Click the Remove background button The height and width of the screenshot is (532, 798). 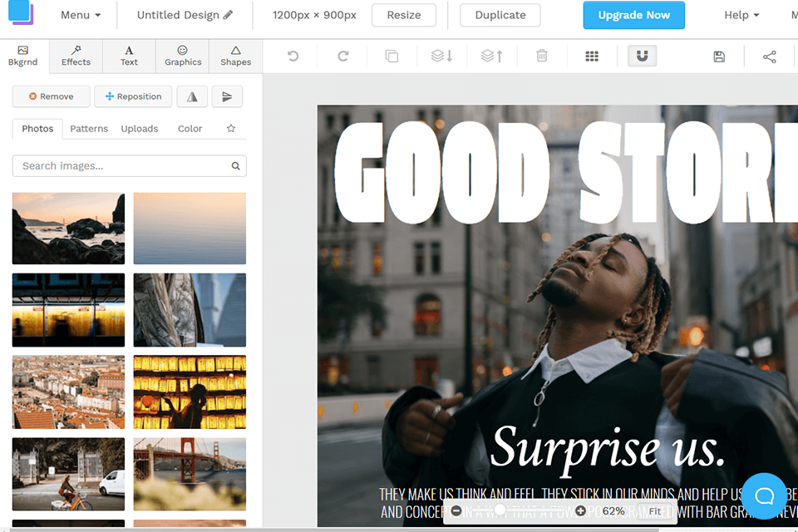(51, 96)
